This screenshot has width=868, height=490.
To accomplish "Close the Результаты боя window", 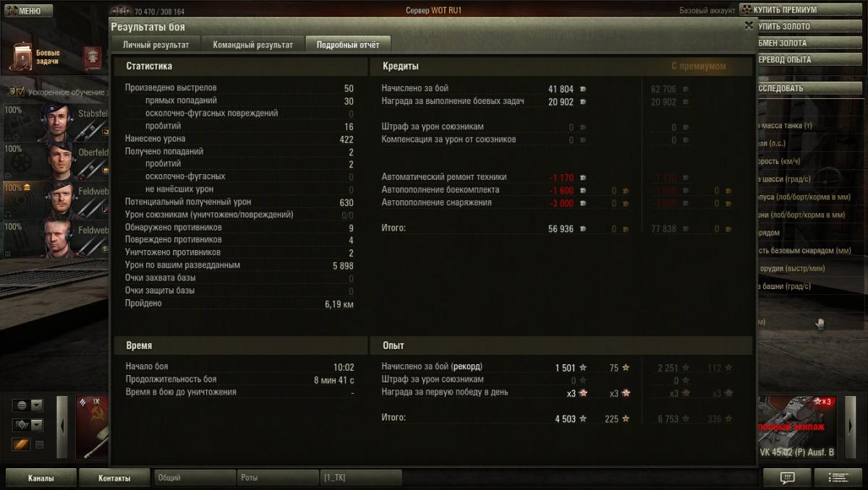I will (749, 25).
